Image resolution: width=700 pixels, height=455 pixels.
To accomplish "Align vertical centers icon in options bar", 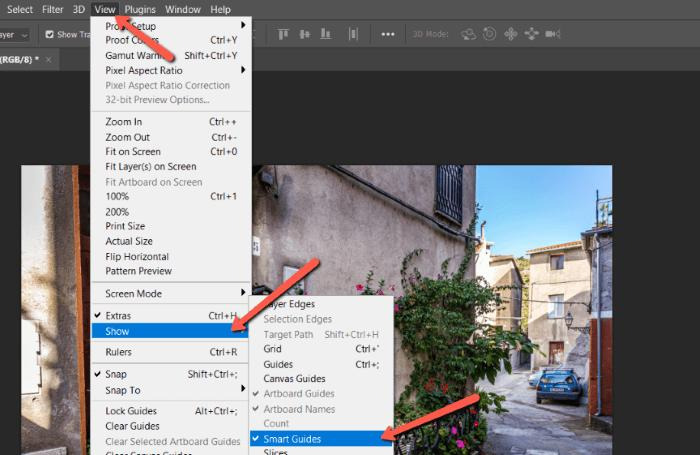I will click(x=305, y=34).
